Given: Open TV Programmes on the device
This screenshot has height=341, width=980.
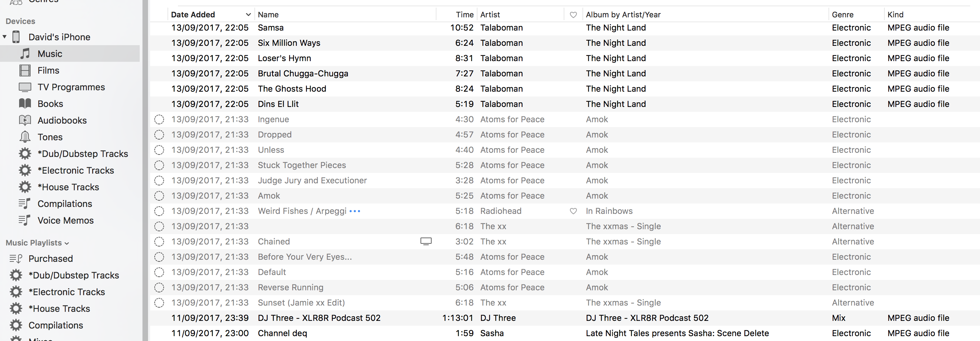Looking at the screenshot, I should (x=71, y=87).
